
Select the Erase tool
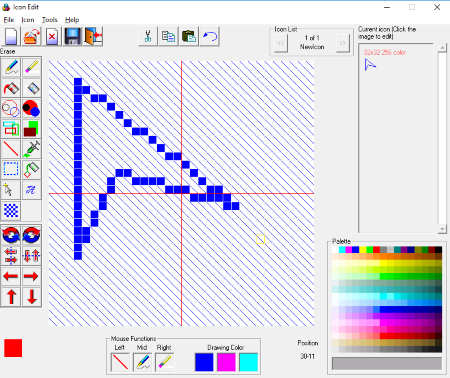click(x=31, y=67)
